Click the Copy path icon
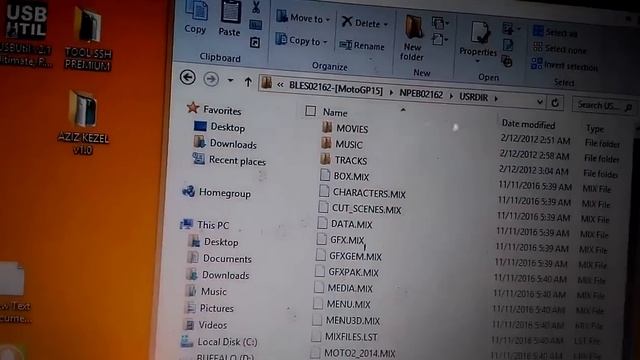Viewport: 640px width, 360px height. (x=256, y=24)
